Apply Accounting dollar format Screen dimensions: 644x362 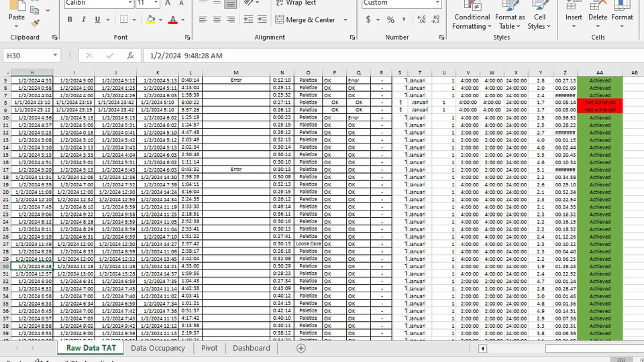pos(368,19)
